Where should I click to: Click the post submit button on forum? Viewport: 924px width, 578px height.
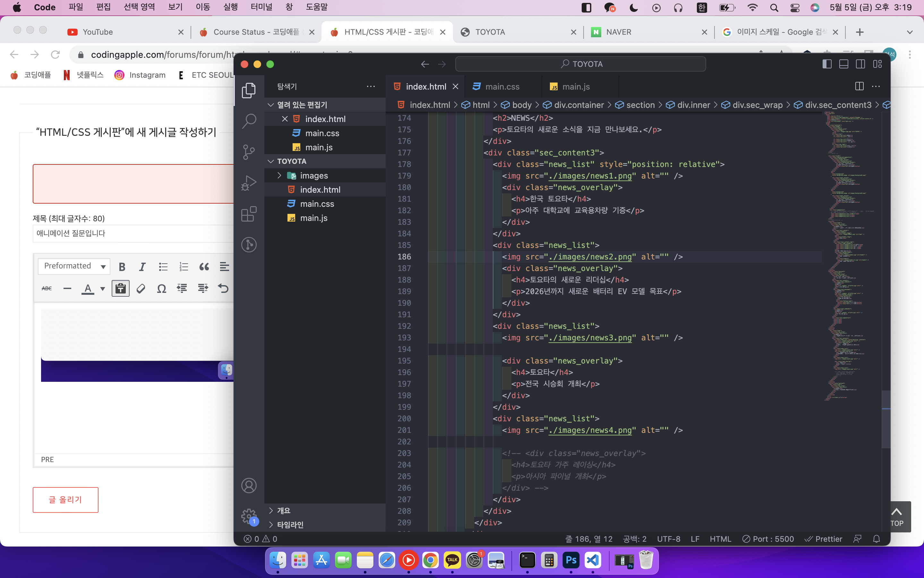click(x=65, y=500)
